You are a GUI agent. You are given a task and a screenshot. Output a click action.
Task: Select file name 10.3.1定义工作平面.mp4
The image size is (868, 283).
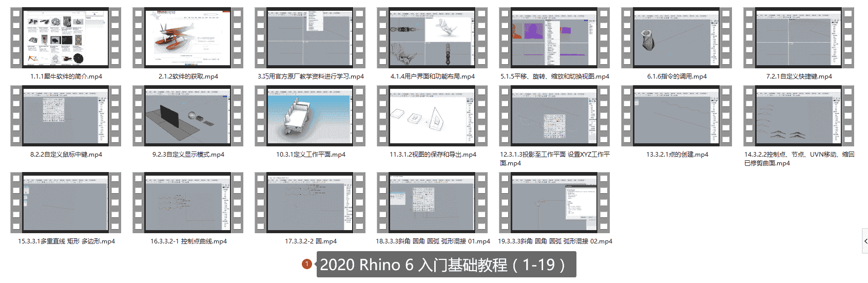[311, 155]
